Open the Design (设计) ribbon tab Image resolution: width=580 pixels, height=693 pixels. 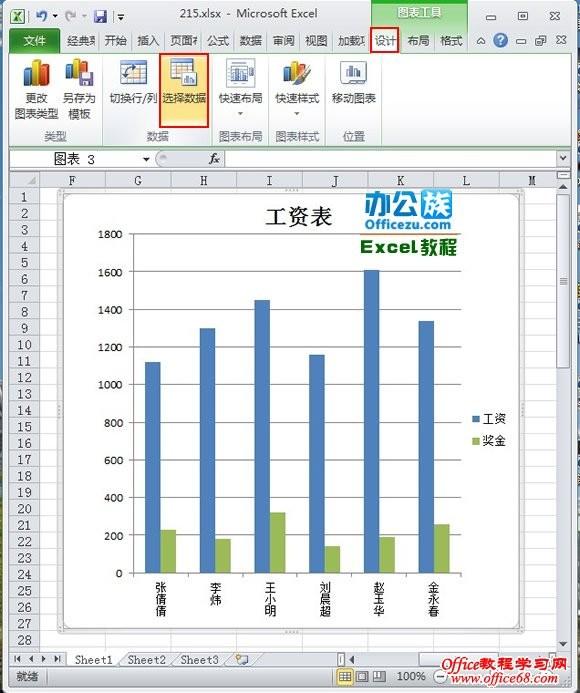click(x=385, y=41)
